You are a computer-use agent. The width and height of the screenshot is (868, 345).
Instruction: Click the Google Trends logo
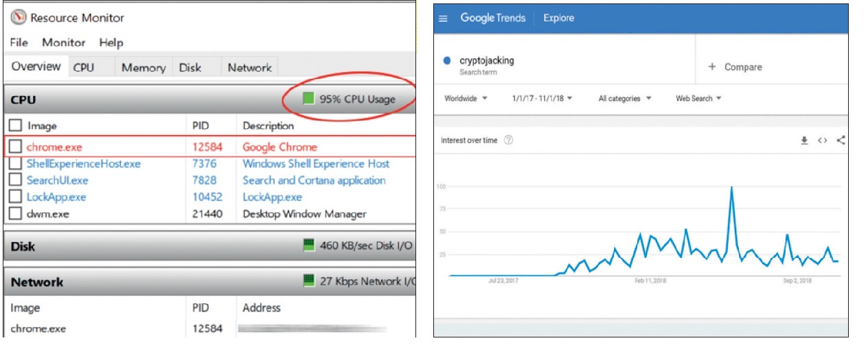coord(493,18)
